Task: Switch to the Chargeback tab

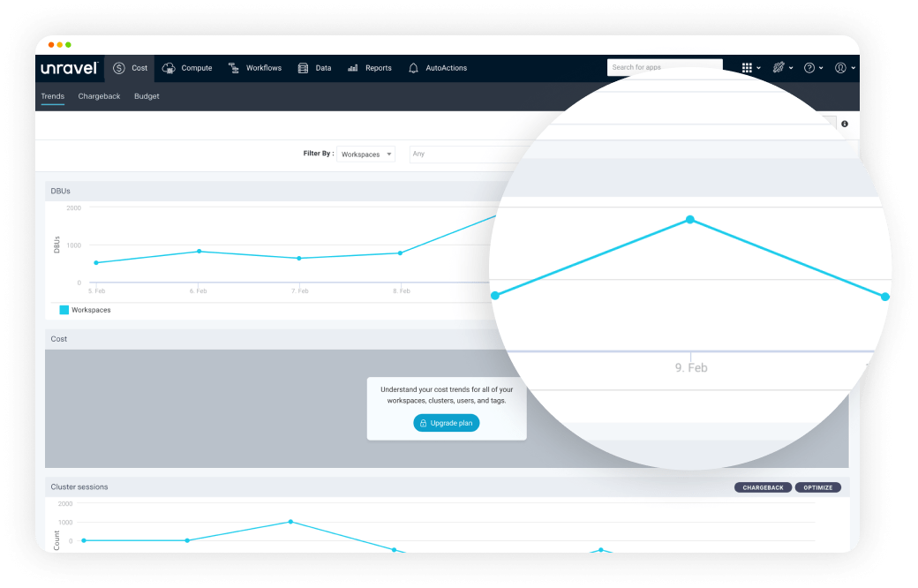Action: click(99, 96)
